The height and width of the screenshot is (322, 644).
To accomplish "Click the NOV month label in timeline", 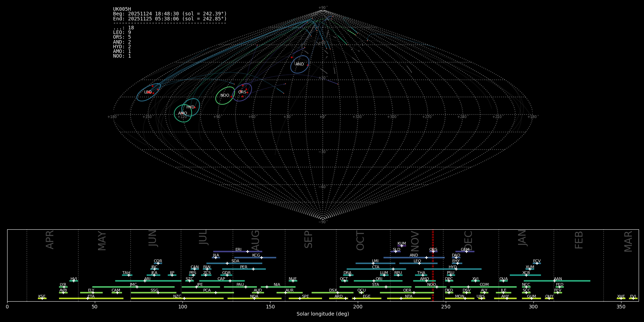I will tap(415, 241).
